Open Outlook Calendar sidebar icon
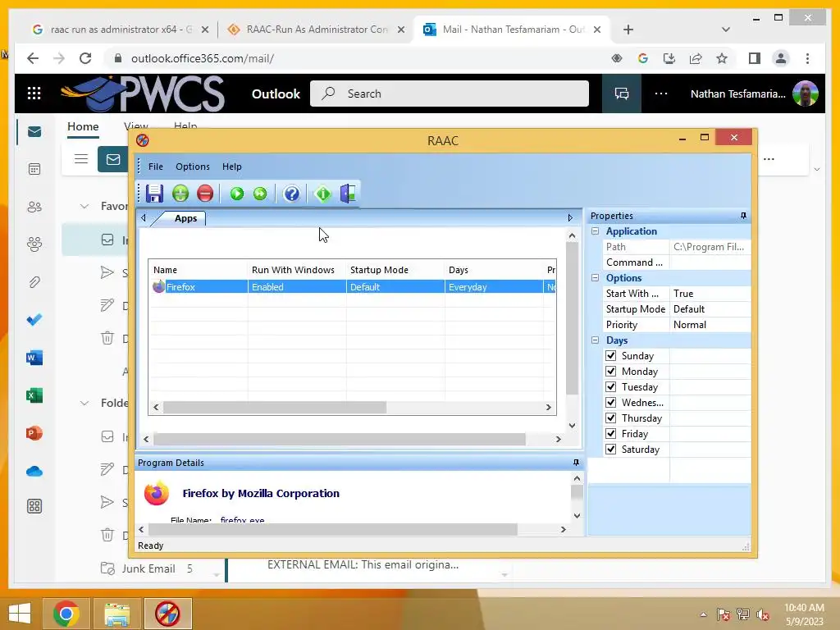Screen dimensions: 840x630 coord(34,169)
